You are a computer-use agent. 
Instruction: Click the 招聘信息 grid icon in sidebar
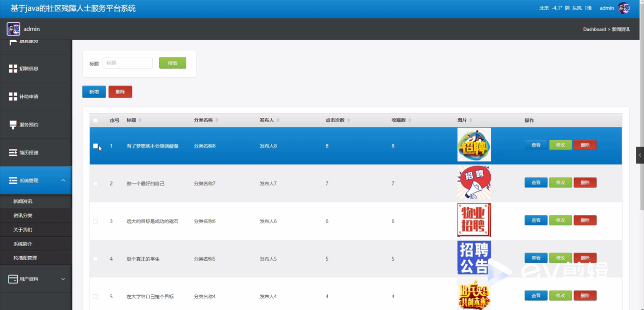pos(13,69)
